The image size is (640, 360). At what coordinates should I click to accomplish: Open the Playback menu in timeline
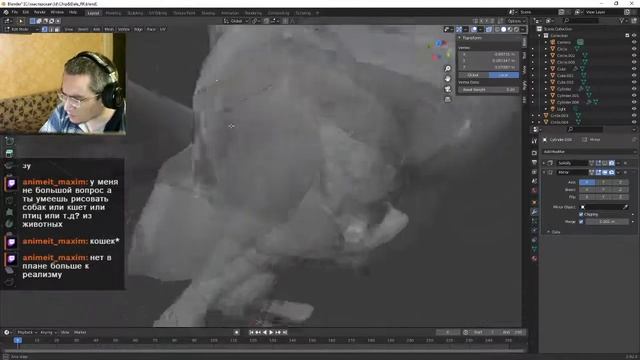pos(27,332)
